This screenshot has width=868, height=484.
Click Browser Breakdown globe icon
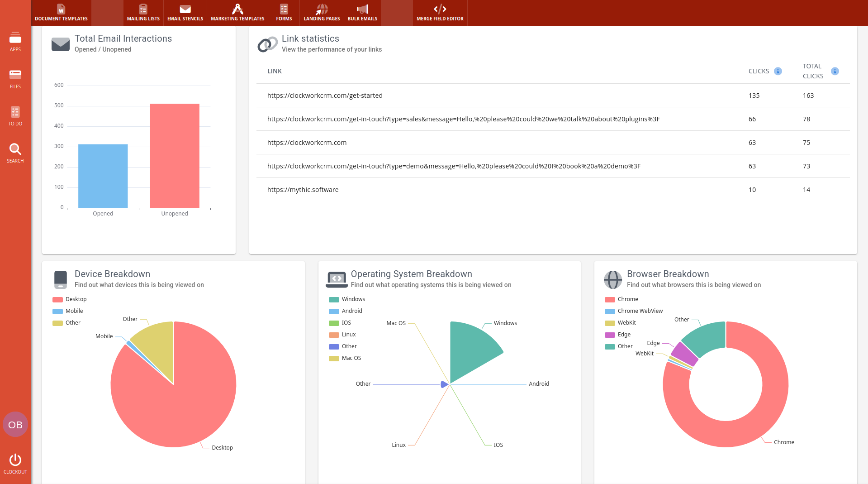pos(613,280)
